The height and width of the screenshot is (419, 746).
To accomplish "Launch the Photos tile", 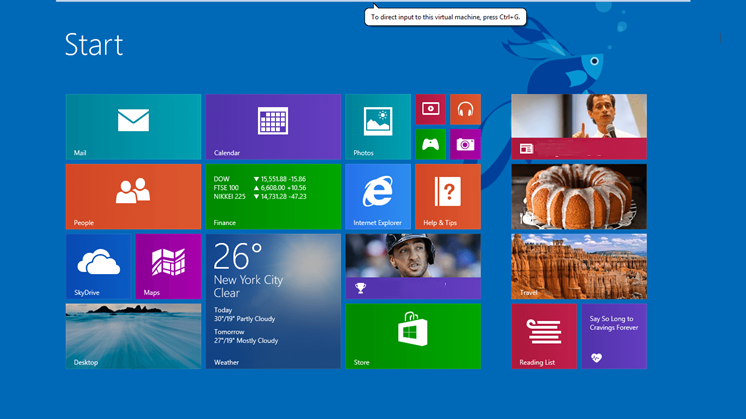I will [378, 127].
